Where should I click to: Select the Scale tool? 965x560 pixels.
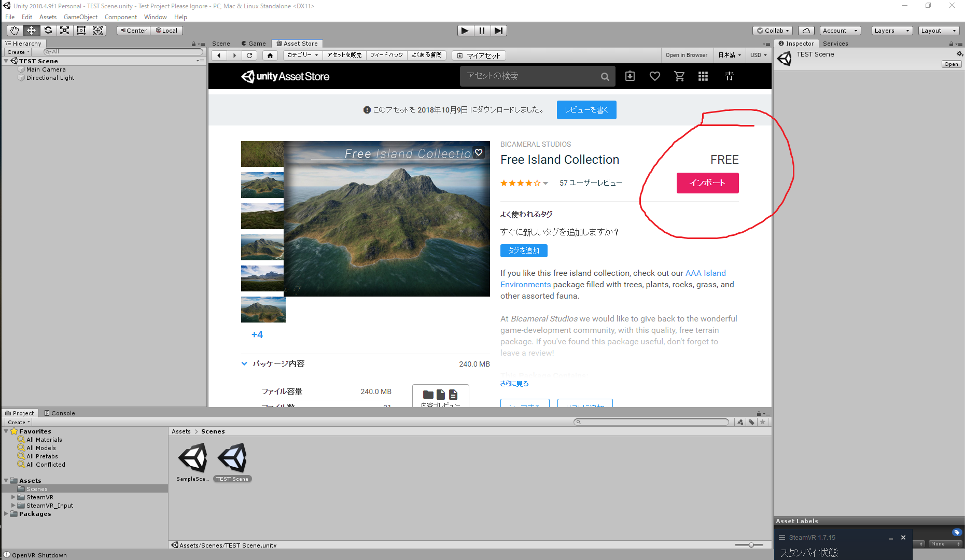click(65, 31)
